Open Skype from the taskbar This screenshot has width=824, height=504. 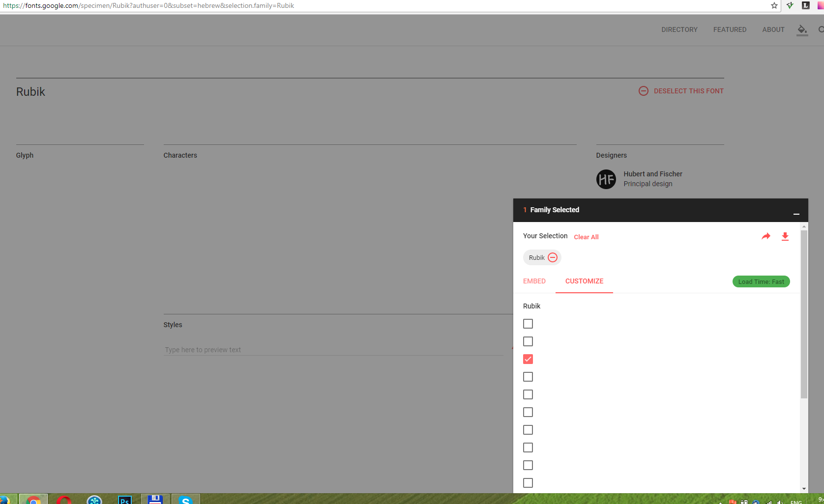coord(185,499)
